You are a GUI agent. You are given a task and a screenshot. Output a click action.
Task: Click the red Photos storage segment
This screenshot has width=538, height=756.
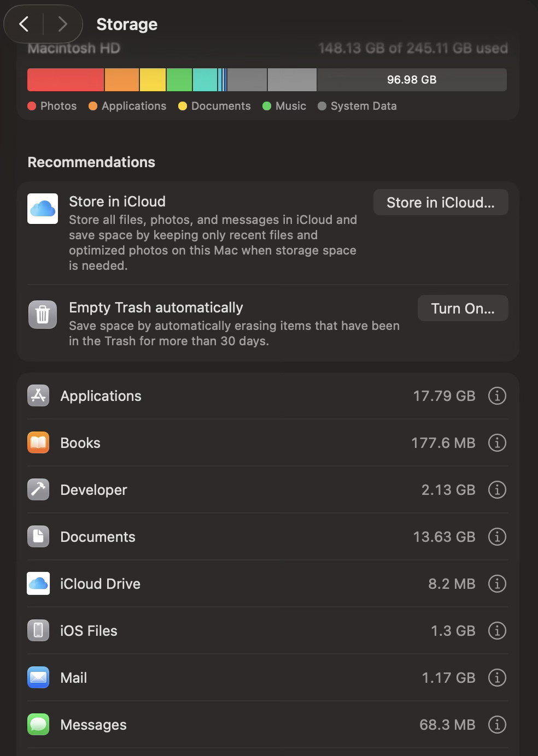coord(66,80)
